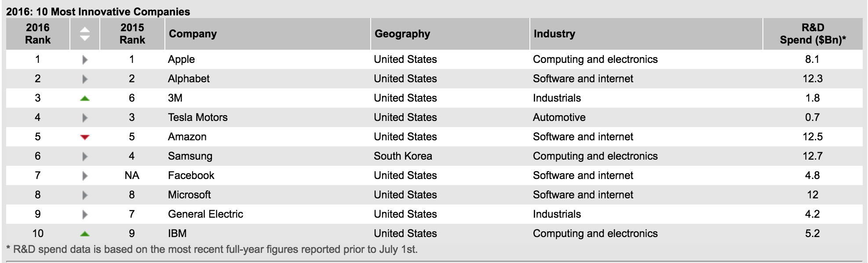Click gray arrow in Apple row

(85, 60)
